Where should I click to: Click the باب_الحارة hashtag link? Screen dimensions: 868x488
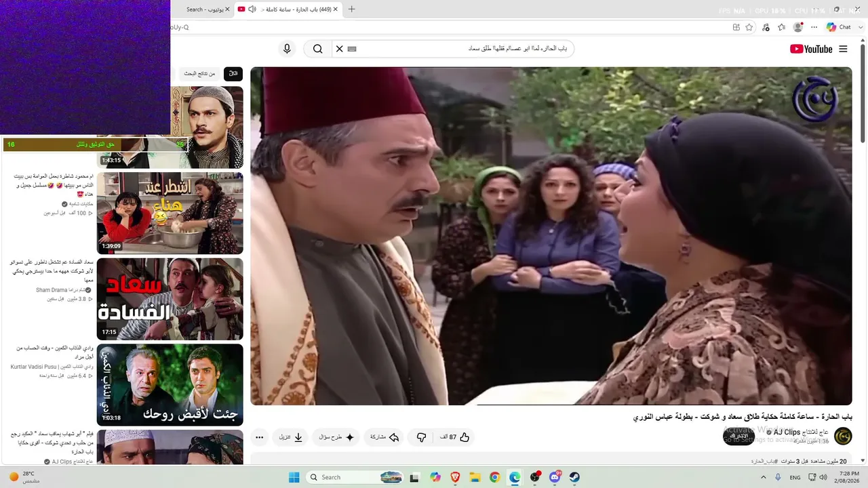(764, 461)
